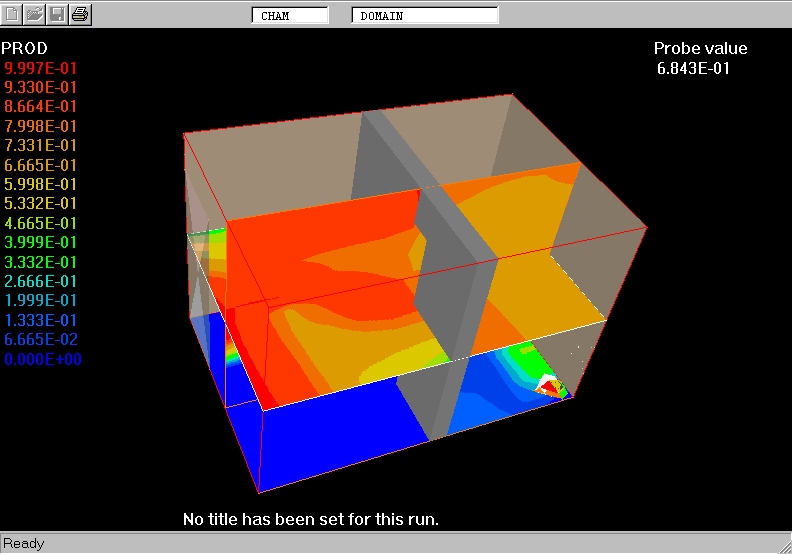This screenshot has height=554, width=792.
Task: Select the 7.998E-01 orange legend value
Action: [x=41, y=126]
